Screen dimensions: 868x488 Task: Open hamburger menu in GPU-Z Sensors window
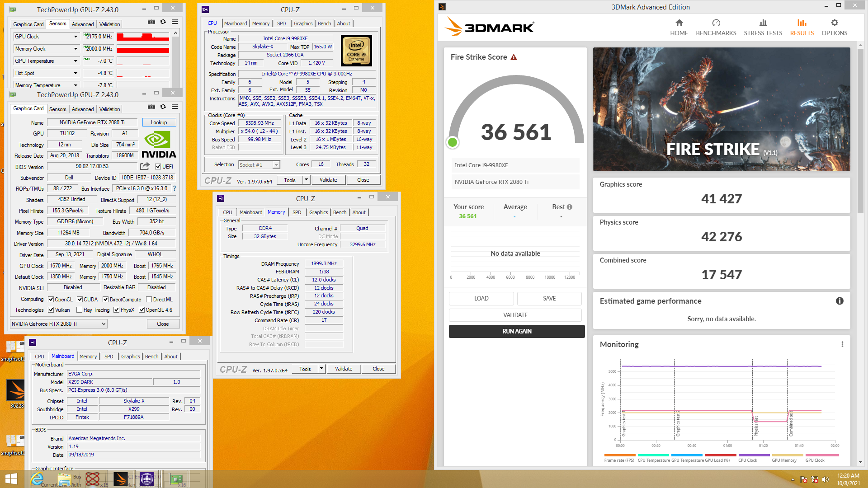pyautogui.click(x=175, y=22)
